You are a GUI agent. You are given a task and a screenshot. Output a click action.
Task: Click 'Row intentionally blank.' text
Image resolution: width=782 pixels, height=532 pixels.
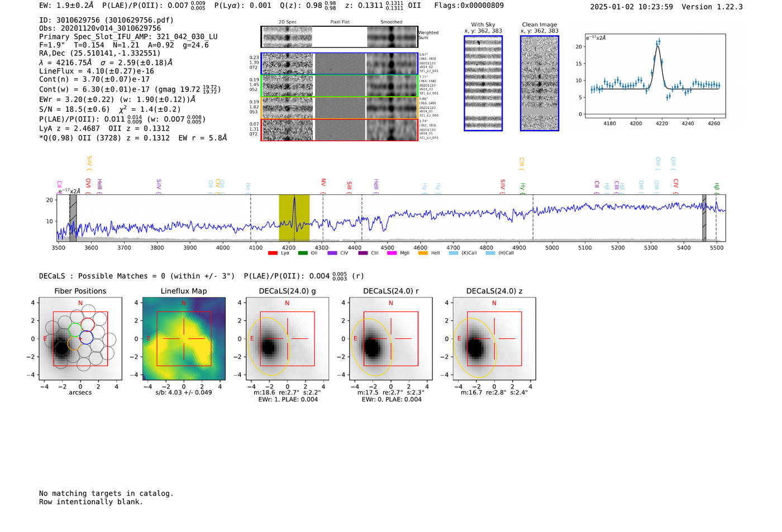click(x=91, y=502)
